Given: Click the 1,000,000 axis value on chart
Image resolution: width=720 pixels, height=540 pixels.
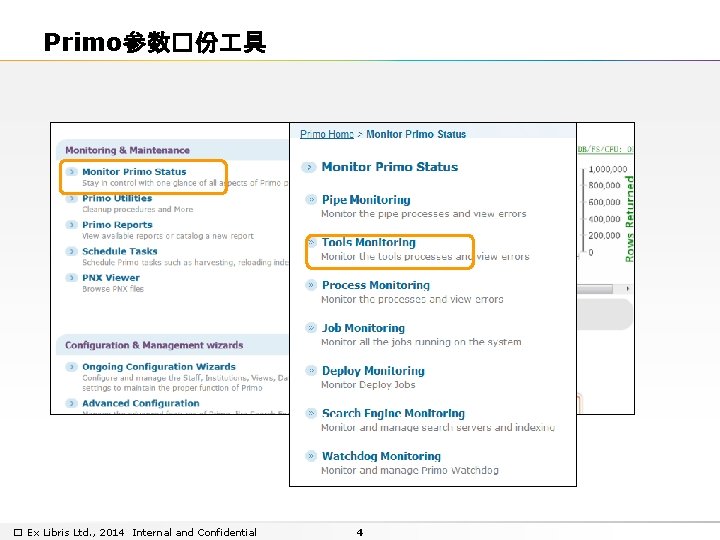Looking at the screenshot, I should coord(608,169).
